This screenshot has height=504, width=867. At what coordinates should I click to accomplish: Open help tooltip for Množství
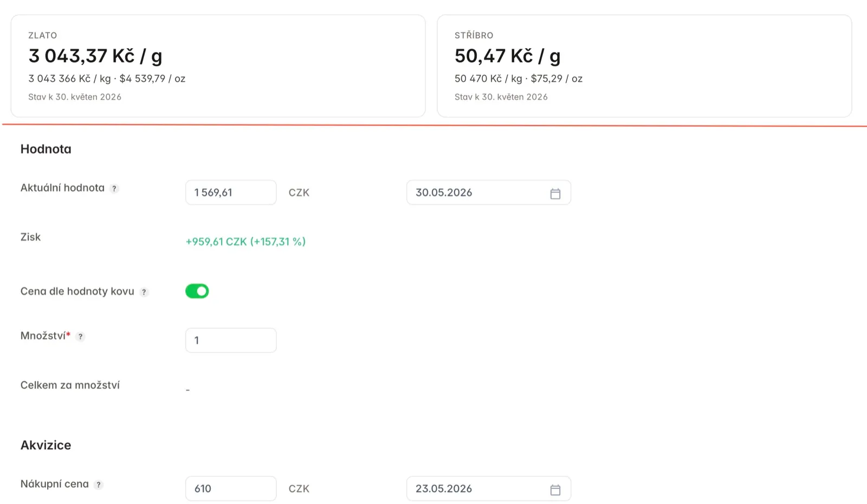click(80, 337)
